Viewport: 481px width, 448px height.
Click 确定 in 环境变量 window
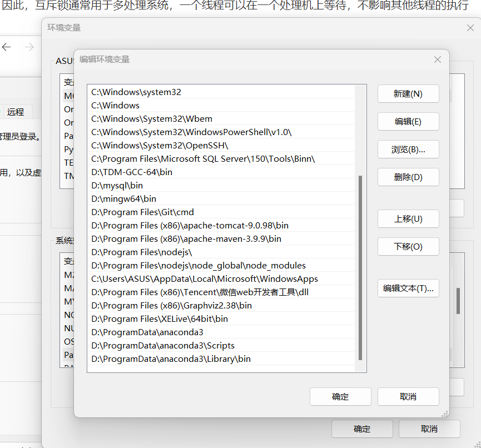tap(362, 429)
